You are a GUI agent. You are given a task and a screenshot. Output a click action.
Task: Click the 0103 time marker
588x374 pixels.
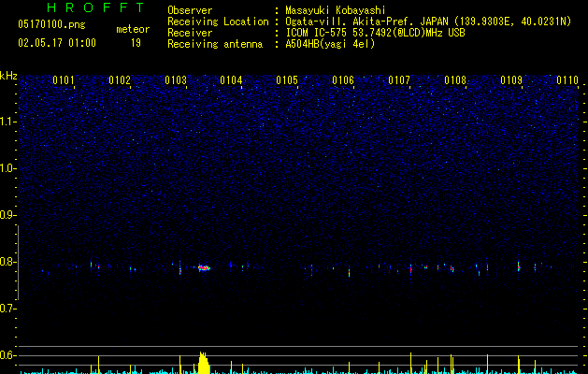[x=176, y=80]
